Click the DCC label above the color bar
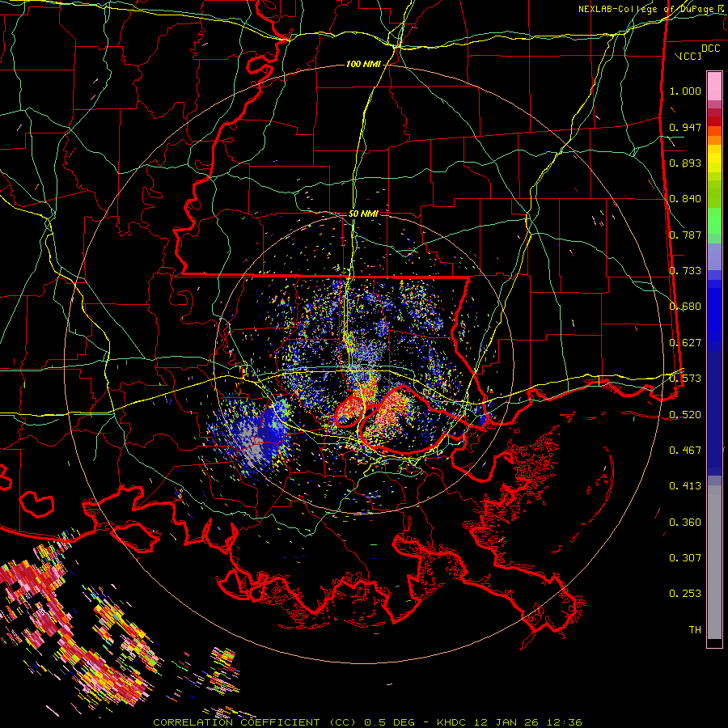Viewport: 728px width, 728px height. 710,49
